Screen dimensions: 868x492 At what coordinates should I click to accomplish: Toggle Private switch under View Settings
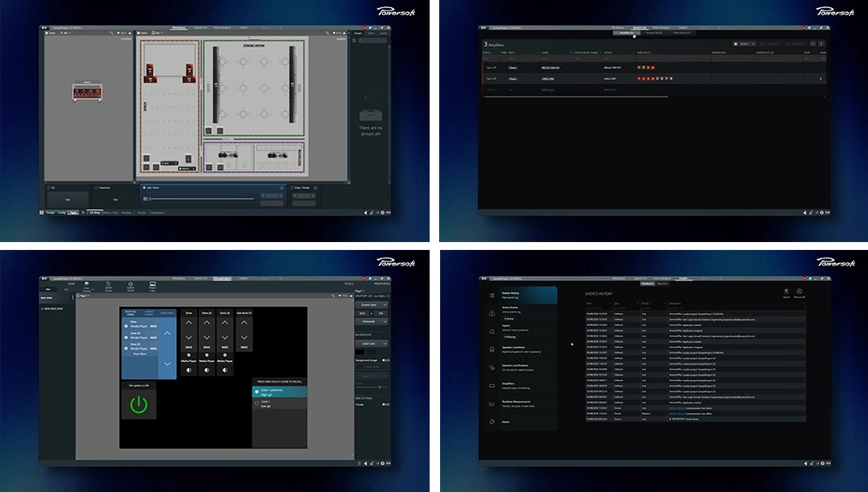point(385,404)
